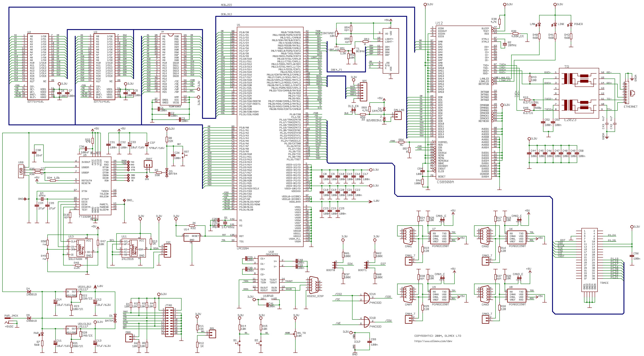This screenshot has height=356, width=644.
Task: Click the POWER LED symbol
Action: [x=571, y=25]
